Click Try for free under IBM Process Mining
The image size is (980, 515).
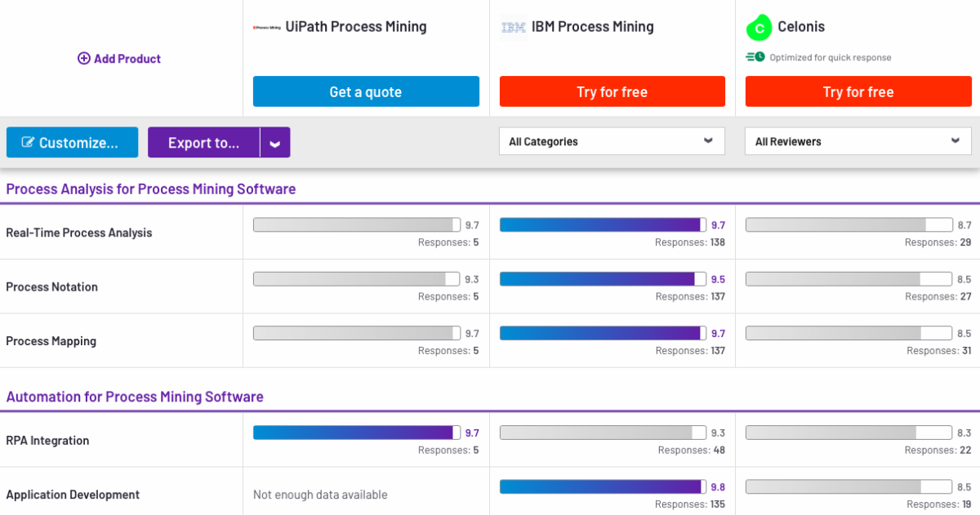click(x=612, y=91)
